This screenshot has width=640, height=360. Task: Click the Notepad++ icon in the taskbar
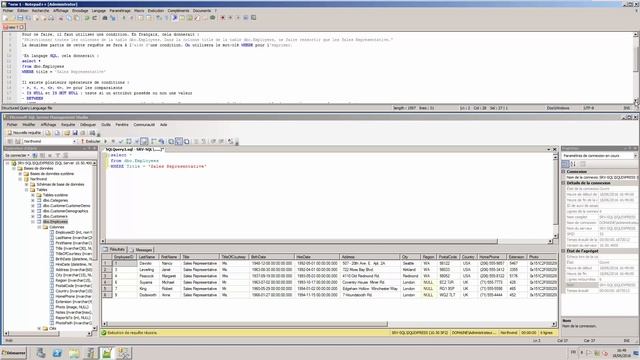[x=107, y=353]
